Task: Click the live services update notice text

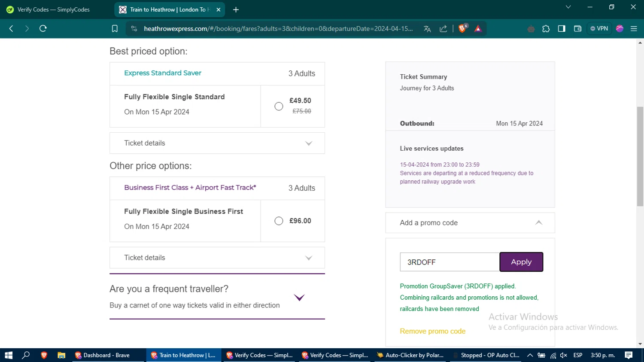Action: click(x=467, y=173)
